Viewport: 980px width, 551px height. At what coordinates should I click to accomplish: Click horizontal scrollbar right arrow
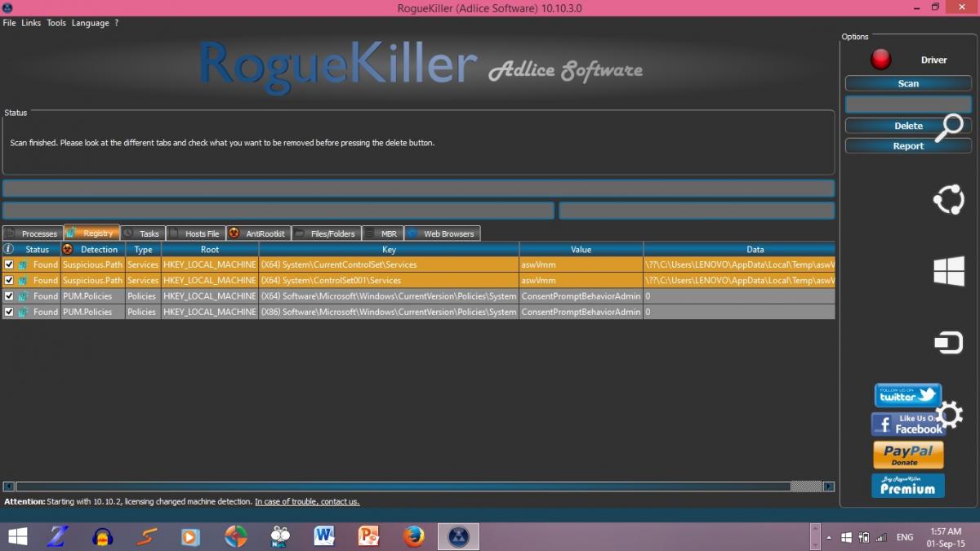click(829, 487)
